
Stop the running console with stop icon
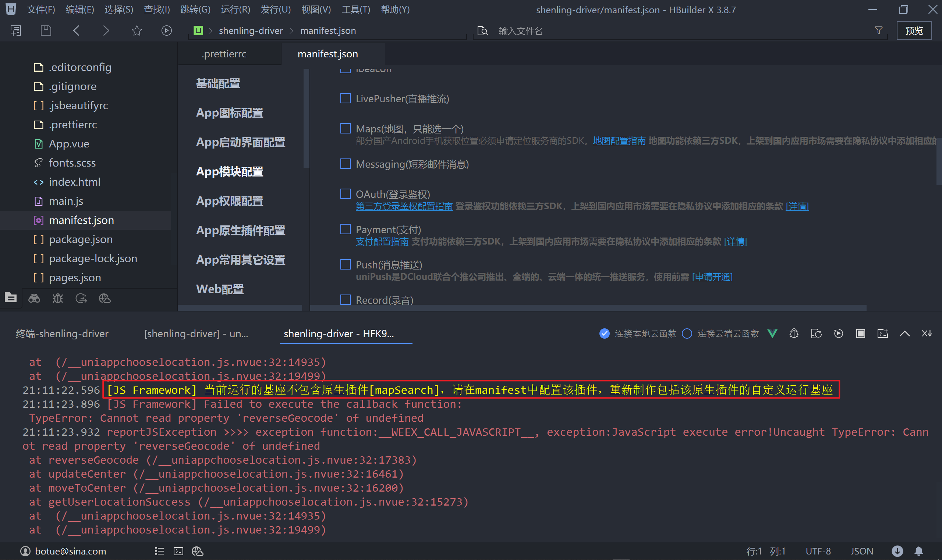(x=860, y=333)
